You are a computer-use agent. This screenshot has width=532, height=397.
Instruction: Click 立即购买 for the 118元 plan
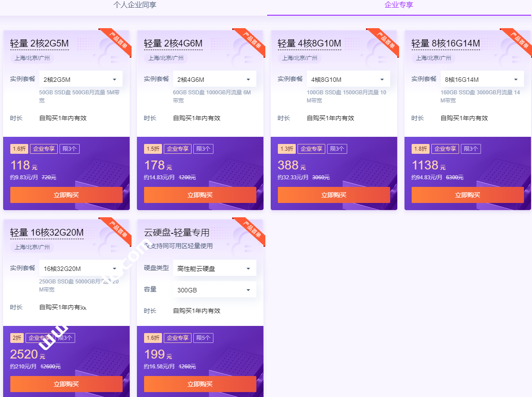(66, 195)
